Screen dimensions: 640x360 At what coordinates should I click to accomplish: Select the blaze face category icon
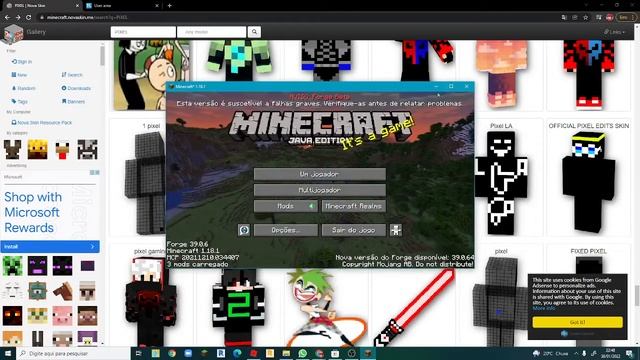[38, 149]
